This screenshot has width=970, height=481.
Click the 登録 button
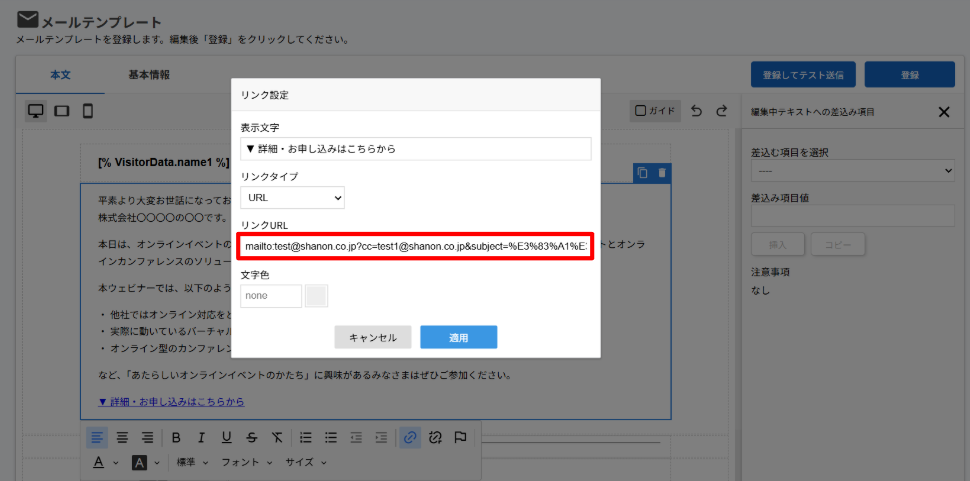click(x=910, y=75)
